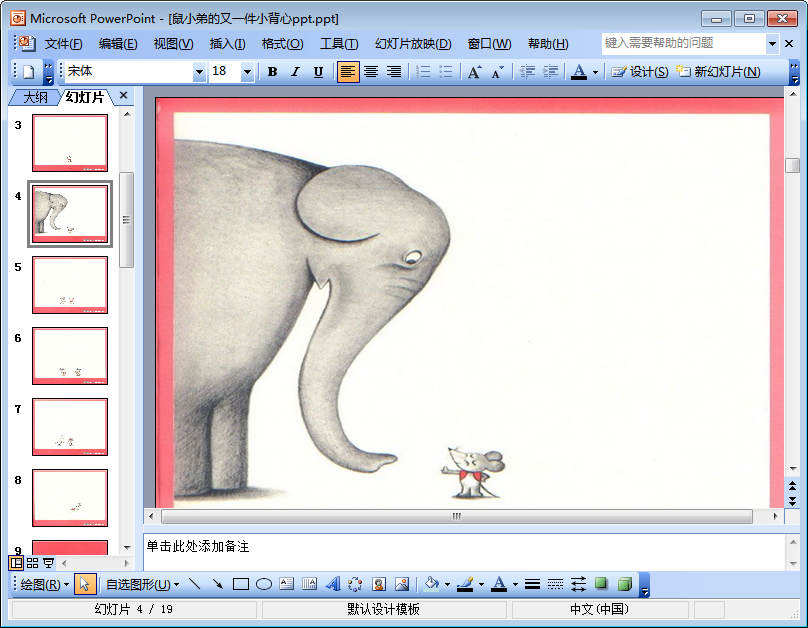The image size is (808, 628).
Task: Open the 自选图形(U) AutoShapes menu
Action: tap(142, 585)
